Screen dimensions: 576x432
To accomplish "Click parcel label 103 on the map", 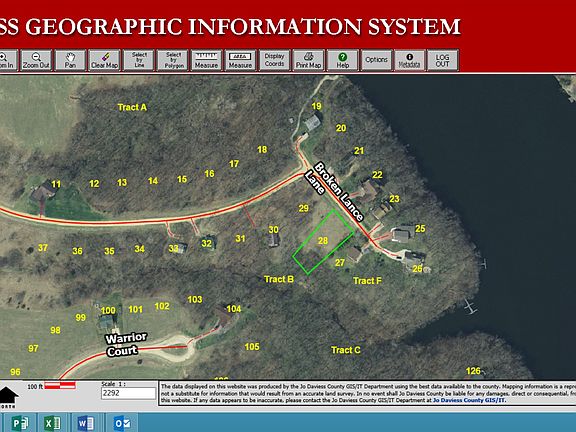I will [x=195, y=299].
